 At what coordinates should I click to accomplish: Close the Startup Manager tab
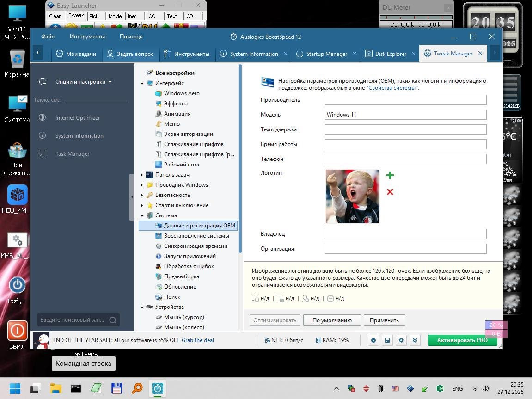pyautogui.click(x=355, y=54)
